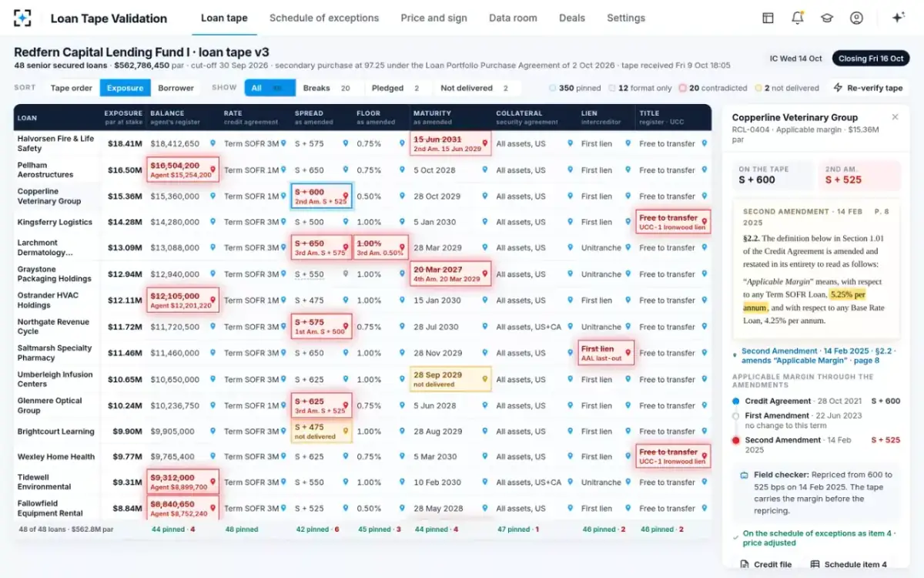
Task: Click the pin beside Halvorsen rate Term SOFR 3M
Action: 284,143
